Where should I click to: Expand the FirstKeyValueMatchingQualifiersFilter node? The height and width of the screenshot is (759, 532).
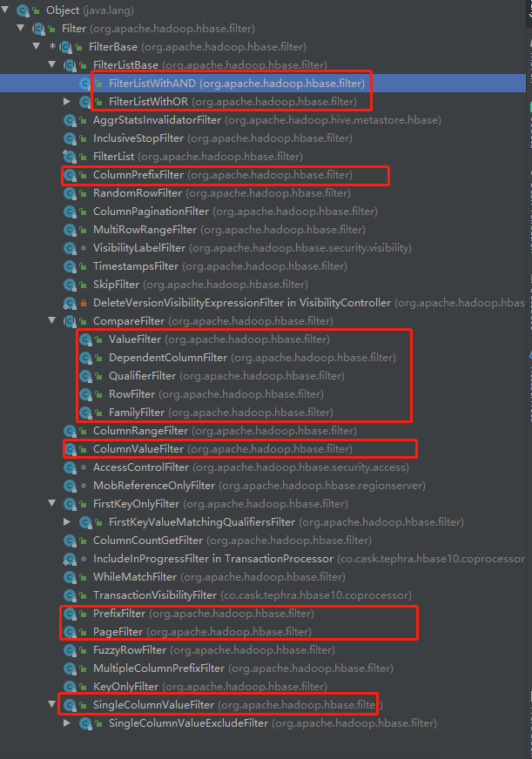pos(67,522)
